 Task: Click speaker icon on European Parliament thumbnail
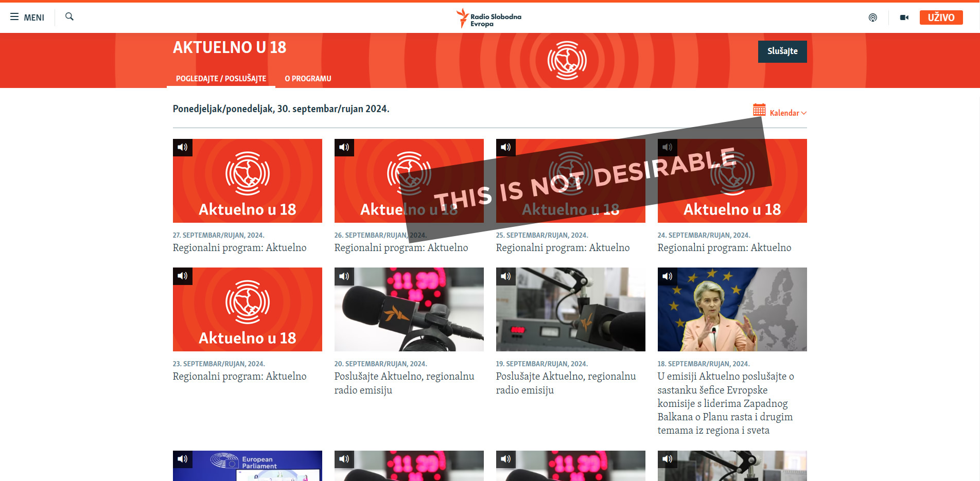183,459
